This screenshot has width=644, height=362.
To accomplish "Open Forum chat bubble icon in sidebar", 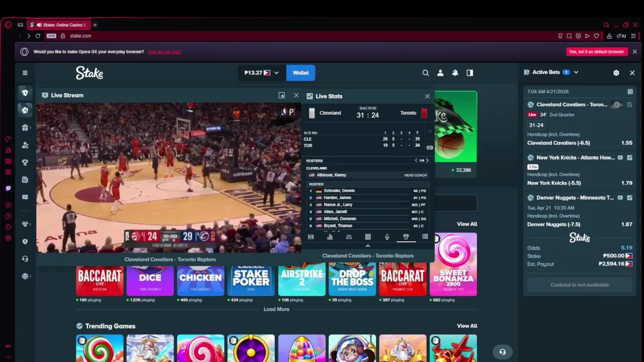I will 25,197.
